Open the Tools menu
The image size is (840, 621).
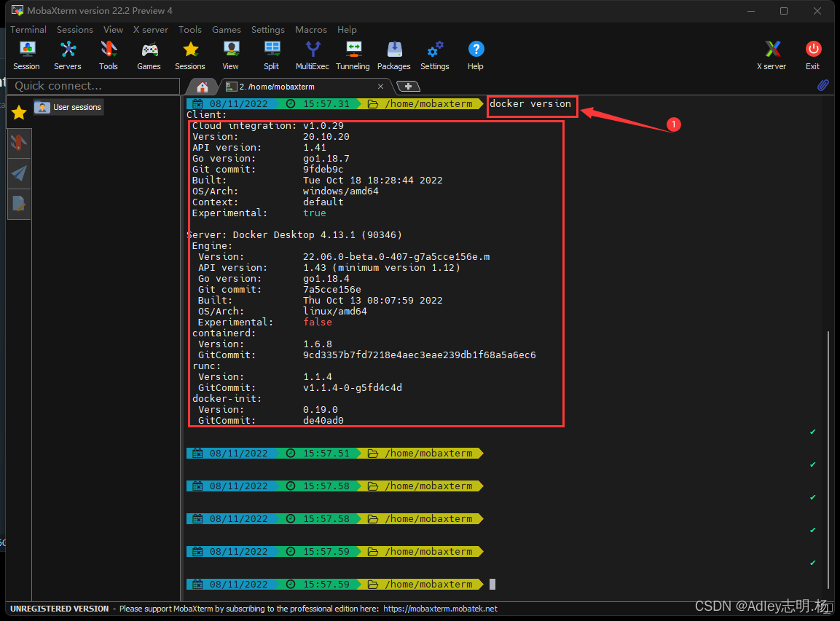(x=190, y=29)
